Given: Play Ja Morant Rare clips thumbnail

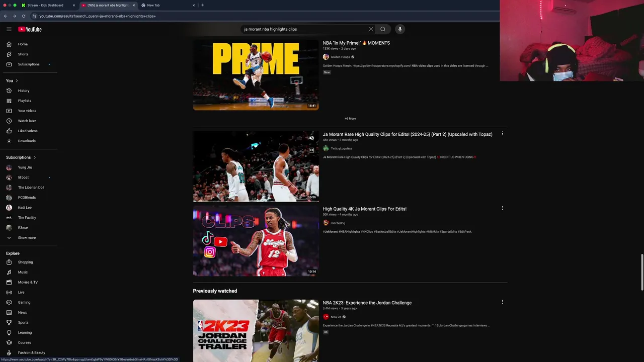Looking at the screenshot, I should [x=256, y=166].
